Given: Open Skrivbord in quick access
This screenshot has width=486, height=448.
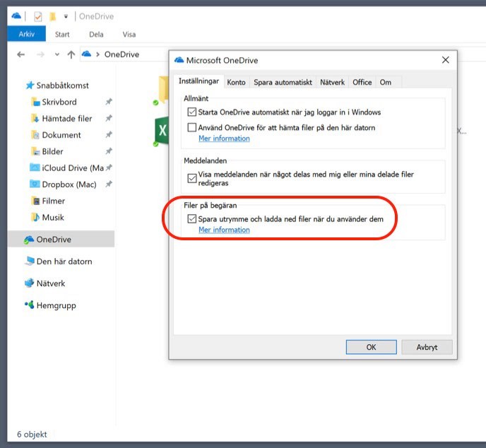Looking at the screenshot, I should coord(59,102).
